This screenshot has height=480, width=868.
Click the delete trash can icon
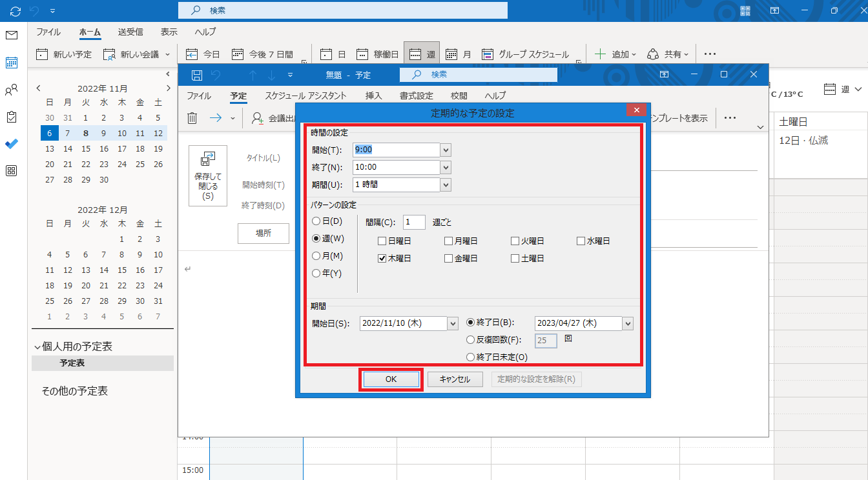point(192,118)
